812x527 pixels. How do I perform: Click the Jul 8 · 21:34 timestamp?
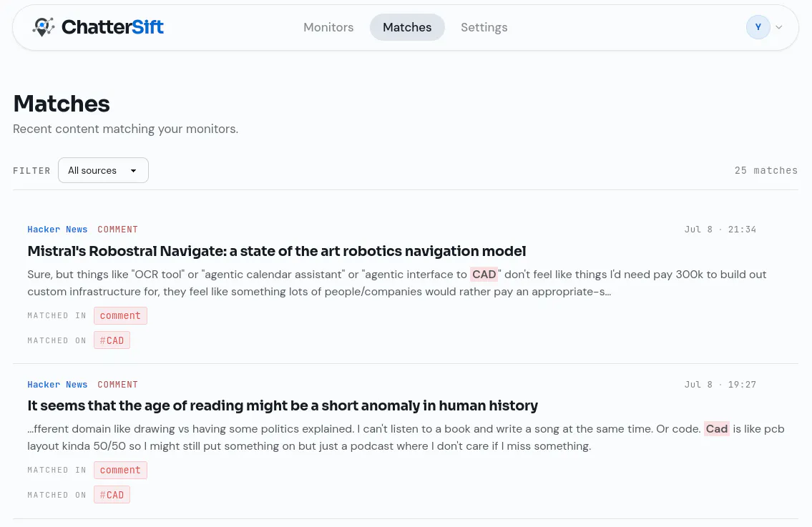tap(720, 230)
